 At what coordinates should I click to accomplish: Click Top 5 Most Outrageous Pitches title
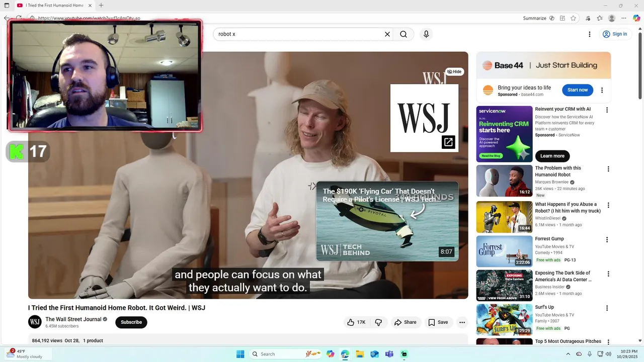pyautogui.click(x=568, y=341)
